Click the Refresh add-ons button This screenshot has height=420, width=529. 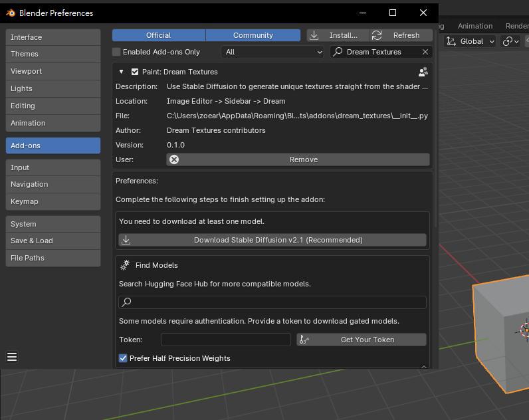pyautogui.click(x=401, y=35)
